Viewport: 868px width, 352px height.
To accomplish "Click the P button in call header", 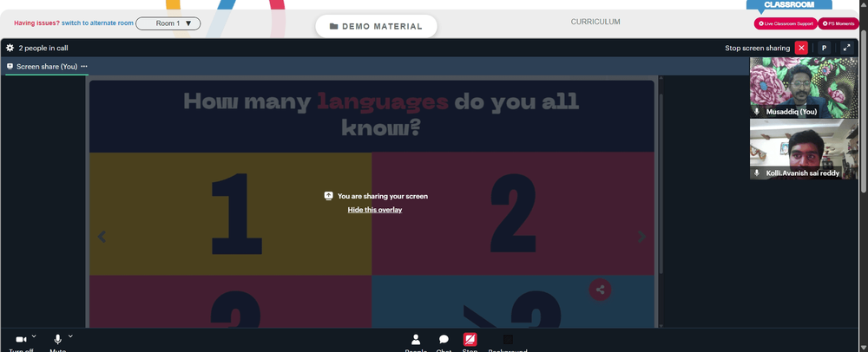I will [824, 48].
